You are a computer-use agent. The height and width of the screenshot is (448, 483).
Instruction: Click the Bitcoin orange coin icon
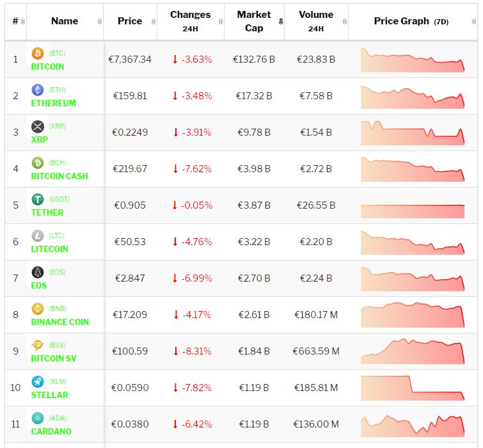coord(38,53)
